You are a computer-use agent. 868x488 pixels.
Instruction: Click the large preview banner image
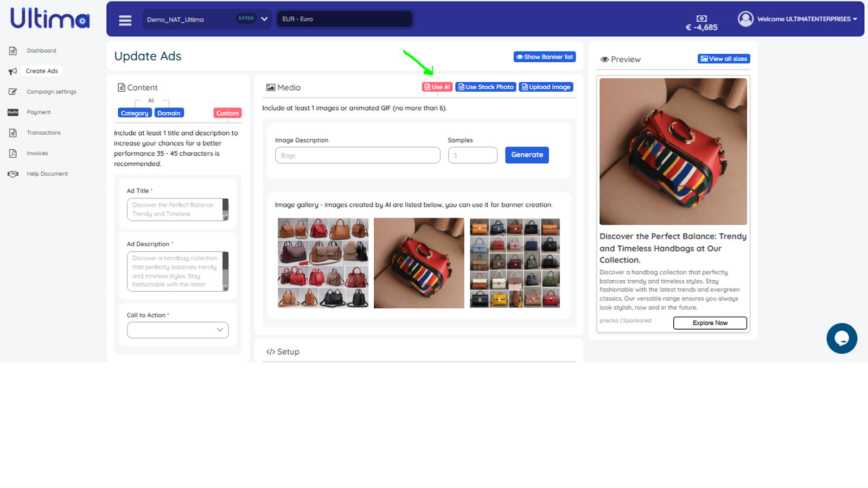pyautogui.click(x=673, y=151)
